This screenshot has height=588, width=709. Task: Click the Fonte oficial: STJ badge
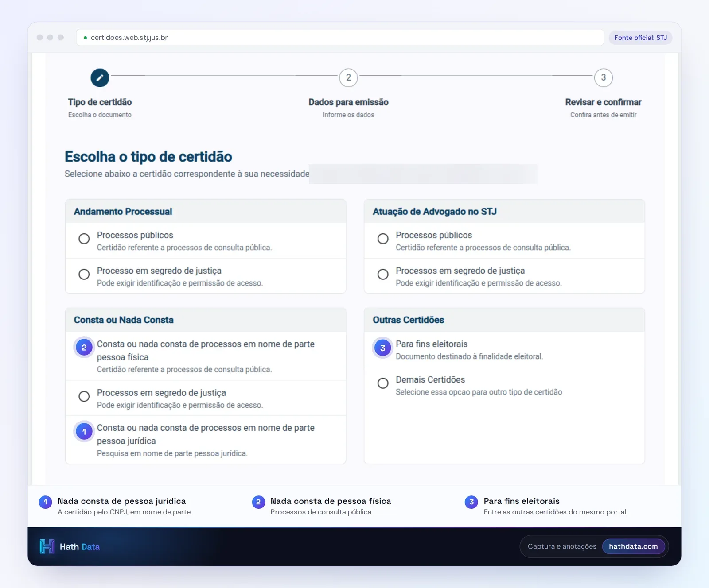click(x=640, y=38)
